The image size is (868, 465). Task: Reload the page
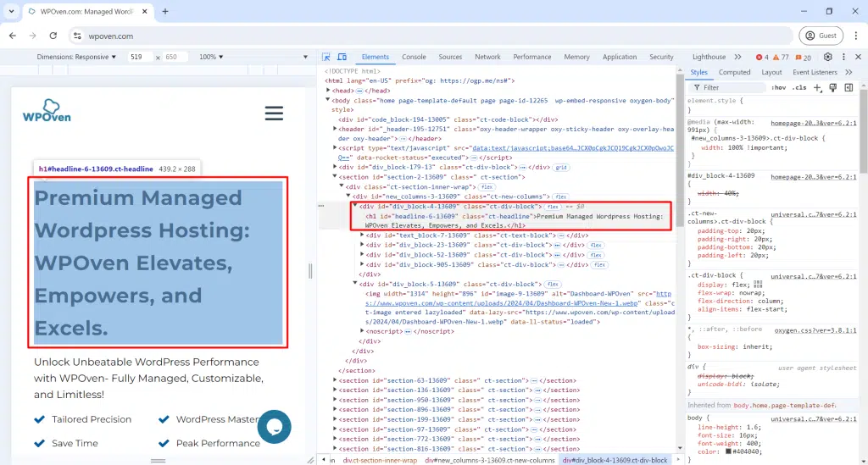tap(53, 36)
